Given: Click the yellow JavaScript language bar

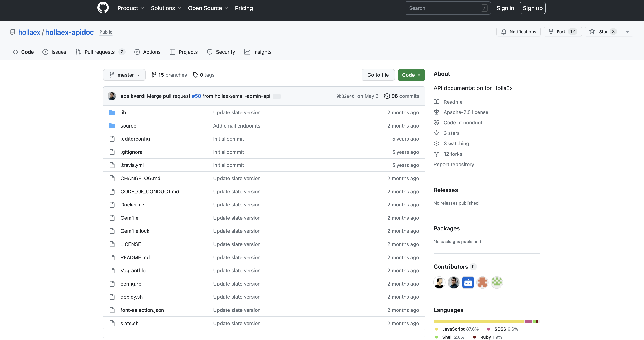Looking at the screenshot, I should (479, 321).
